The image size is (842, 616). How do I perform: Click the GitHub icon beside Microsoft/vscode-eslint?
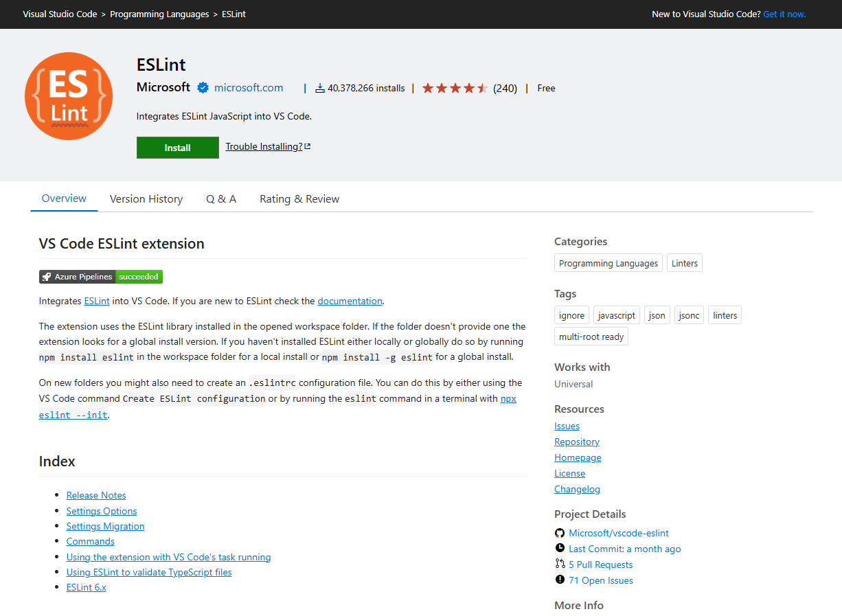click(560, 533)
